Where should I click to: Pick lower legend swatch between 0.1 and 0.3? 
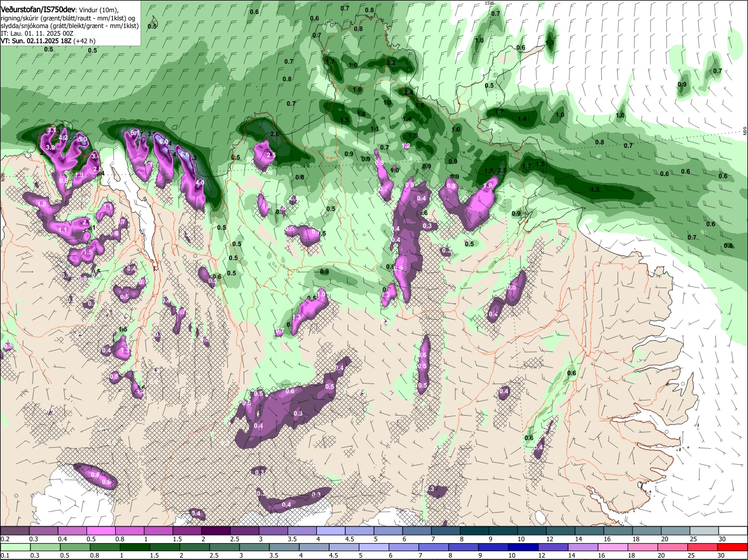point(15,547)
